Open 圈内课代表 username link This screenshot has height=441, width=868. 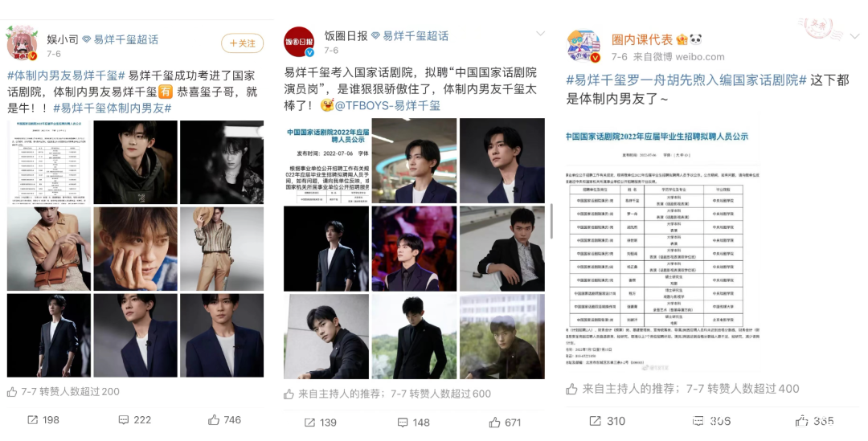coord(642,39)
